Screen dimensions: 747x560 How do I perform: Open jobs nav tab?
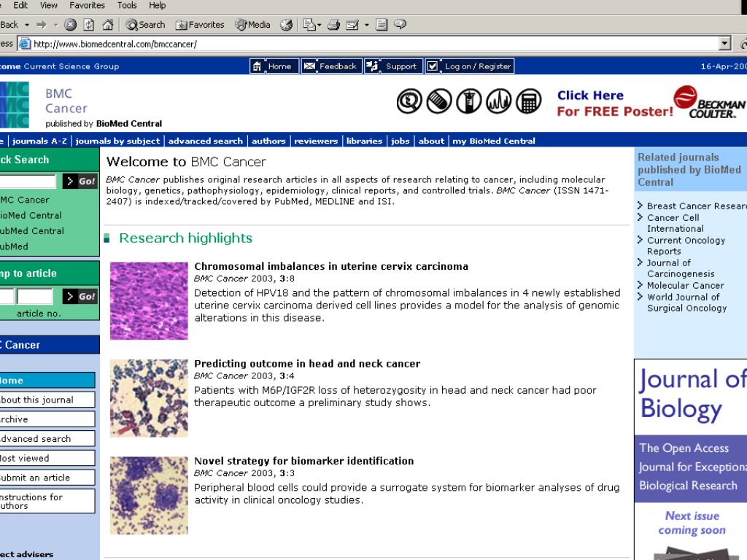(400, 141)
